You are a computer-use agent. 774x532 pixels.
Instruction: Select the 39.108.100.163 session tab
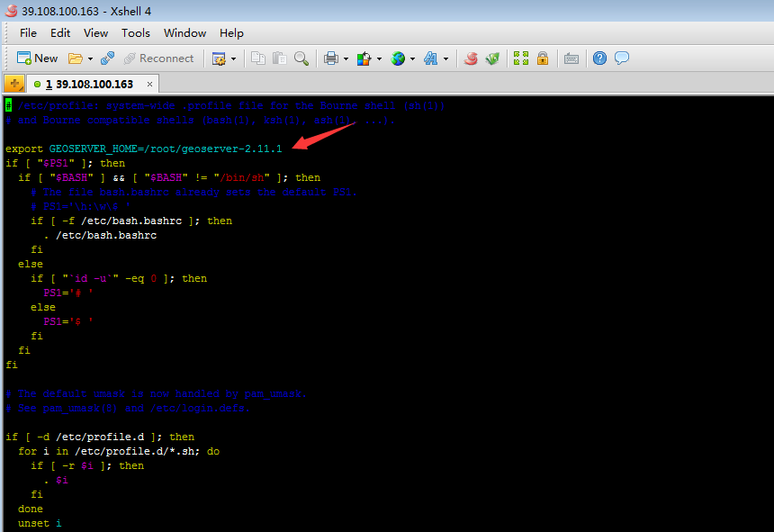point(88,84)
